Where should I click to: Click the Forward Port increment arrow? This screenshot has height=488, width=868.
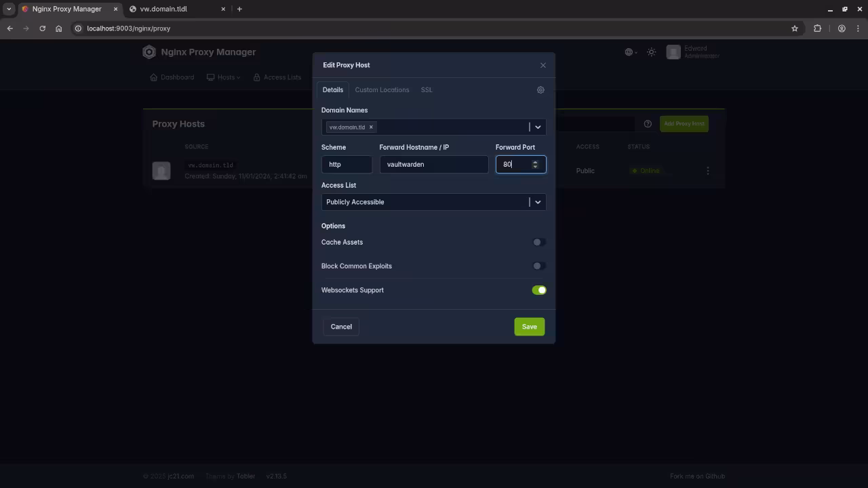[x=535, y=161]
